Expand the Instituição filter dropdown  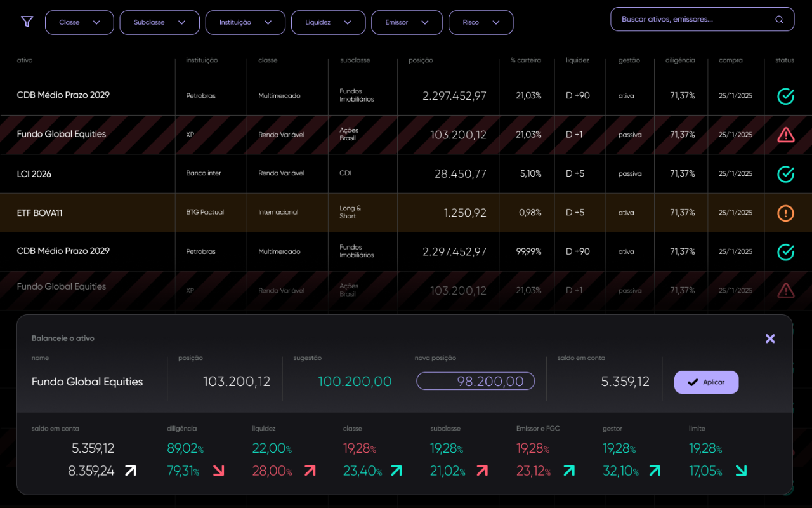pos(246,22)
